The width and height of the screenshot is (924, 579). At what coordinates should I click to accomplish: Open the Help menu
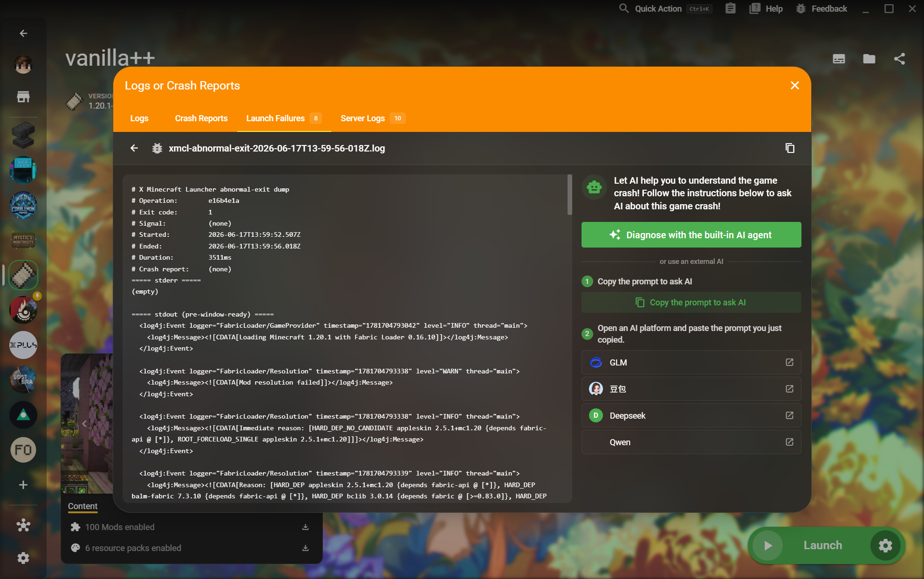[x=766, y=8]
